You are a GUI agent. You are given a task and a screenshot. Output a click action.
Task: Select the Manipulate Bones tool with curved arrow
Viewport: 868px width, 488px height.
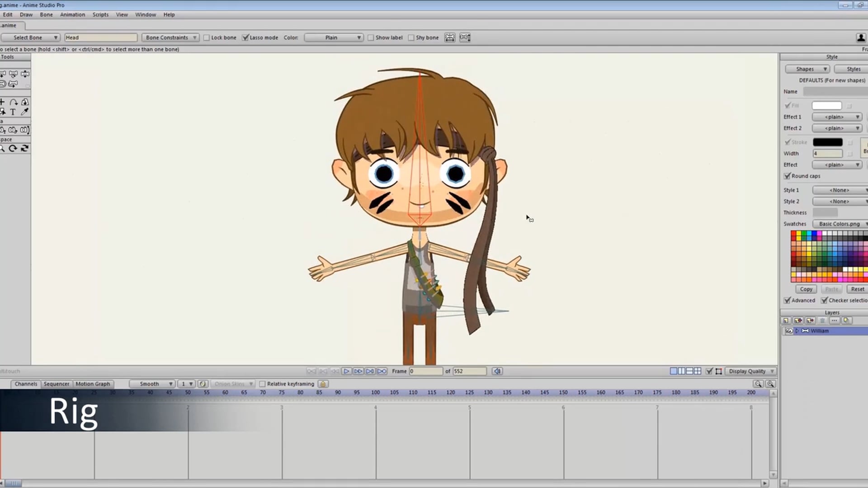[x=13, y=74]
